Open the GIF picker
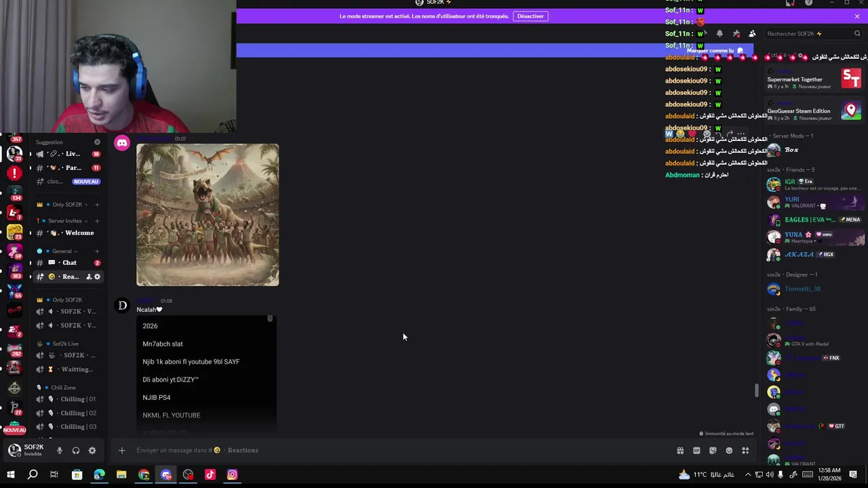Viewport: 868px width, 488px height. point(696,450)
